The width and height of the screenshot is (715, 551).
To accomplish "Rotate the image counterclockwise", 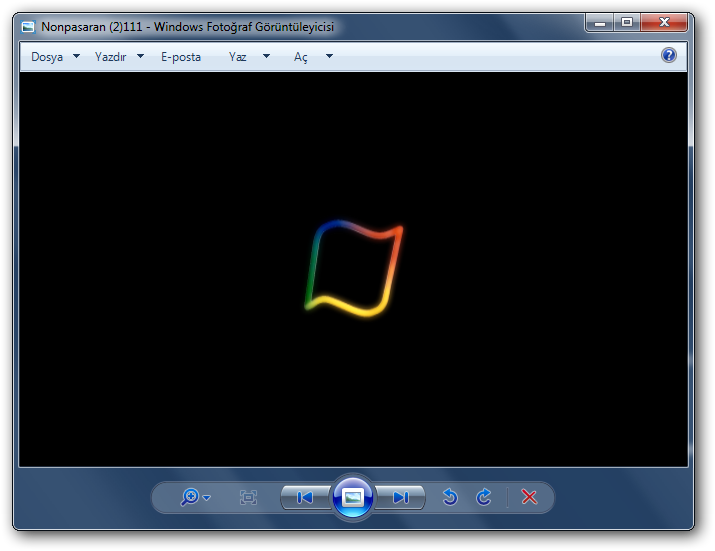I will coord(450,497).
